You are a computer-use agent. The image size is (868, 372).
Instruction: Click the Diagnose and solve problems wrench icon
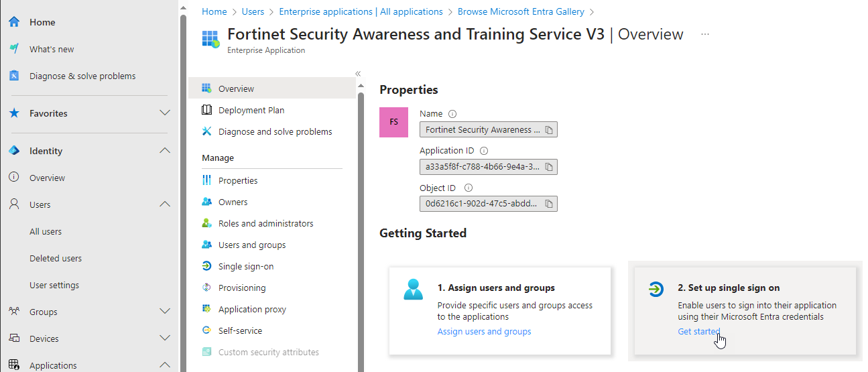coord(206,131)
